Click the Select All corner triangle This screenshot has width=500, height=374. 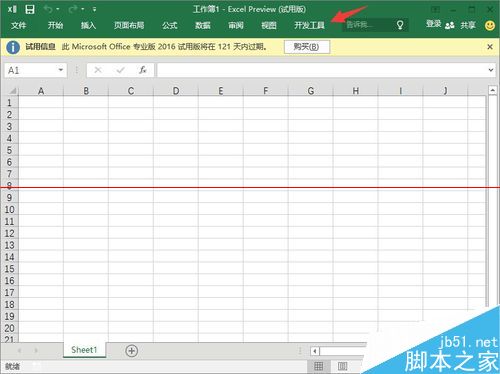click(12, 91)
